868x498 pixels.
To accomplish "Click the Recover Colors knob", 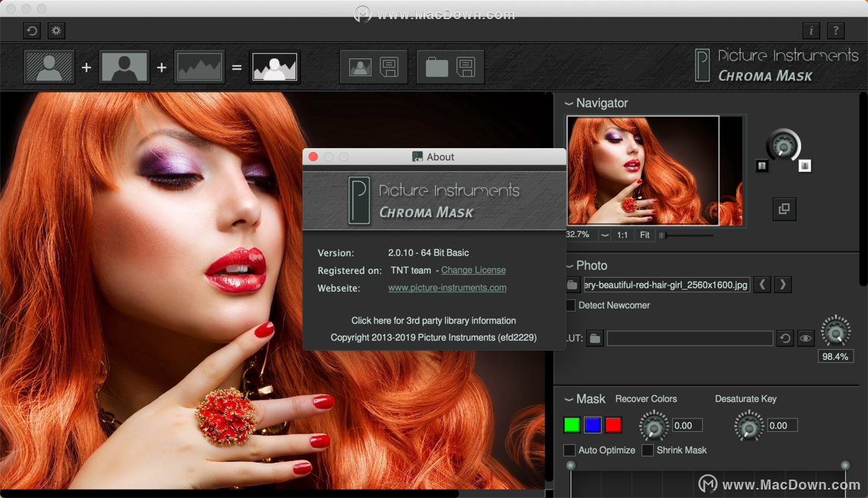I will pos(654,426).
